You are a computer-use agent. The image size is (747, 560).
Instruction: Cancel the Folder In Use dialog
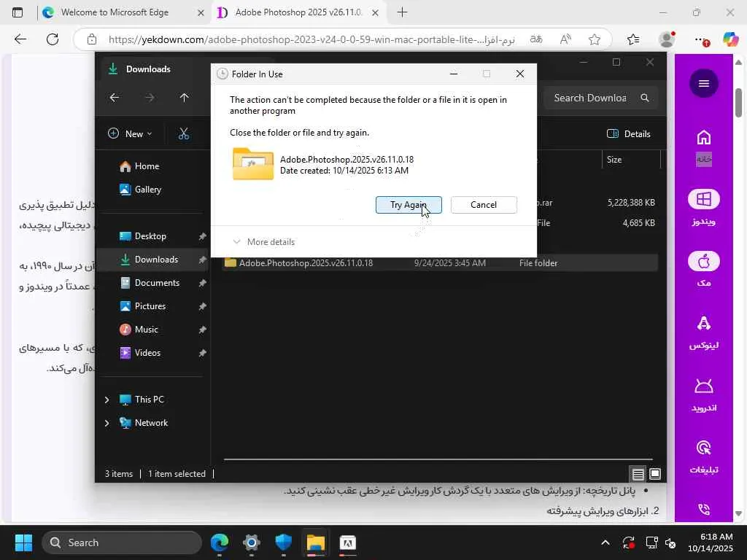pos(484,205)
